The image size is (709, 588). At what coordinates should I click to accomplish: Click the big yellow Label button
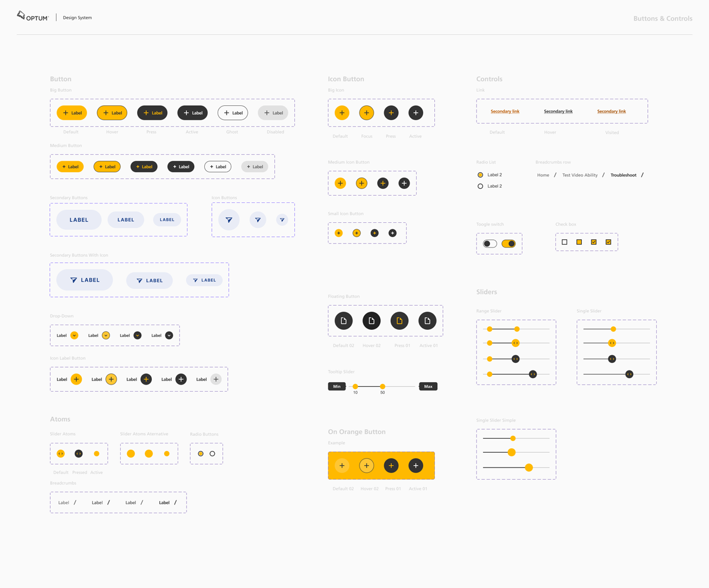point(71,112)
